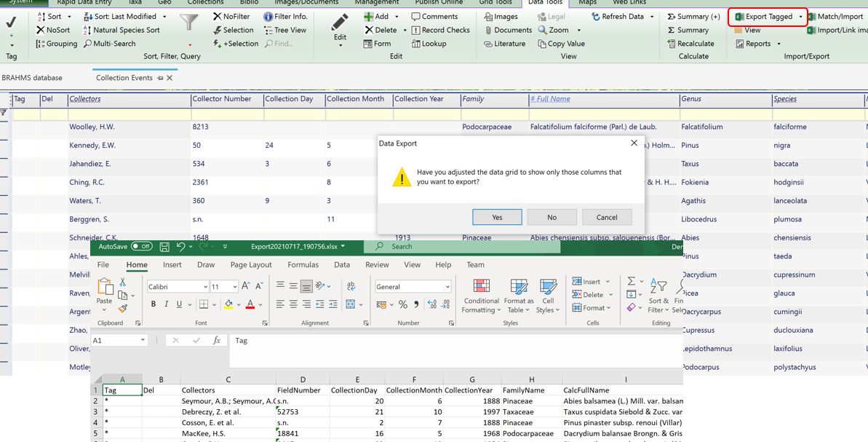Image resolution: width=868 pixels, height=442 pixels.
Task: Click Selection filter tool
Action: click(233, 30)
